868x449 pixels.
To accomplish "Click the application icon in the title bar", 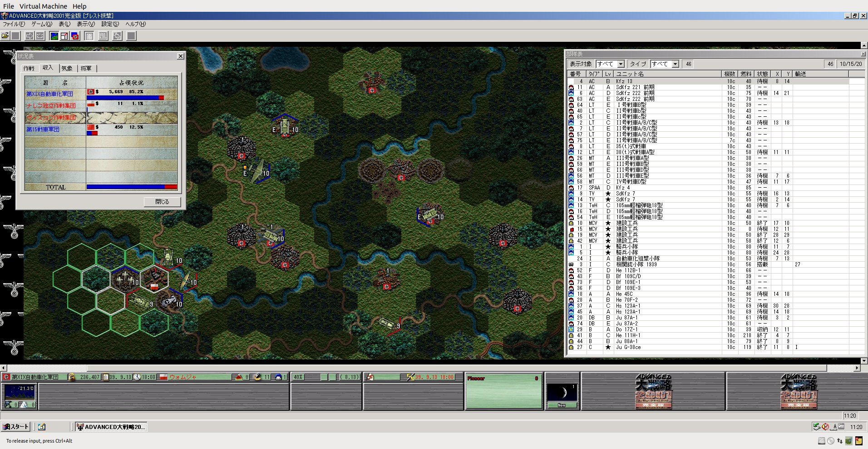I will pyautogui.click(x=5, y=15).
